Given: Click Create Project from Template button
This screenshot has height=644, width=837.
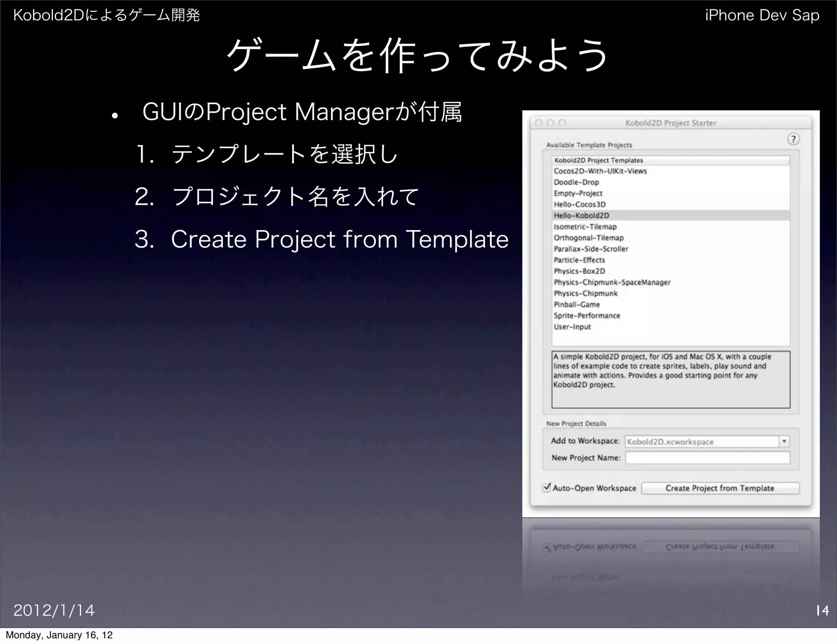Looking at the screenshot, I should pos(720,488).
